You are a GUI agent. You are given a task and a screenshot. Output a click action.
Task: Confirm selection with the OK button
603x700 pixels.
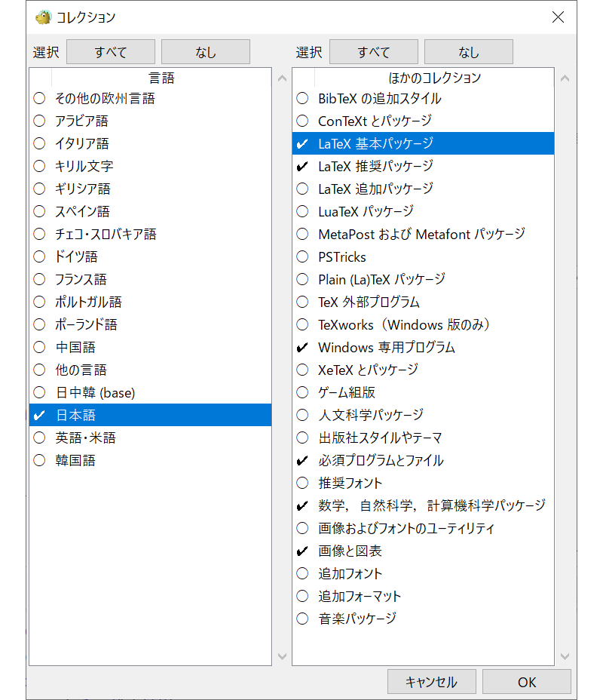[526, 682]
